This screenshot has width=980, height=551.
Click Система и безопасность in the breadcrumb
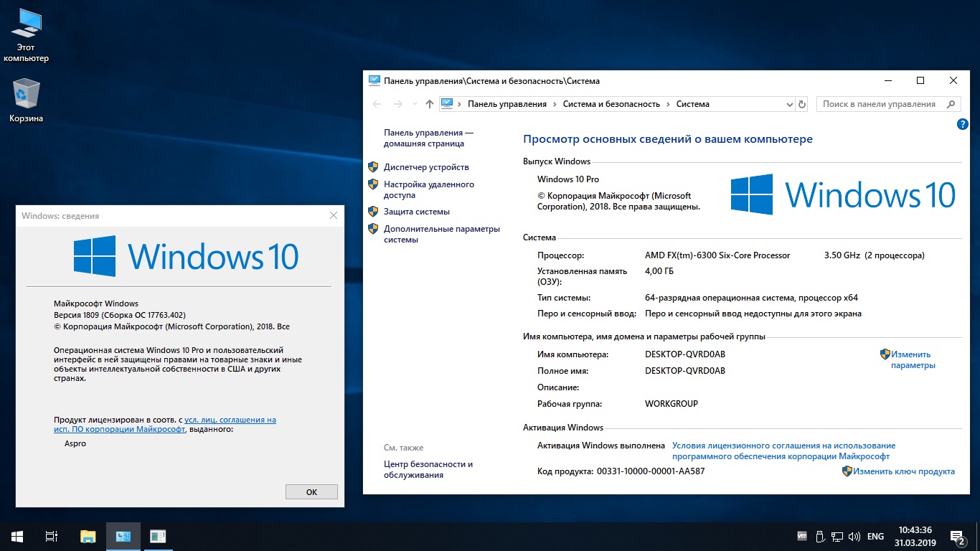point(611,104)
